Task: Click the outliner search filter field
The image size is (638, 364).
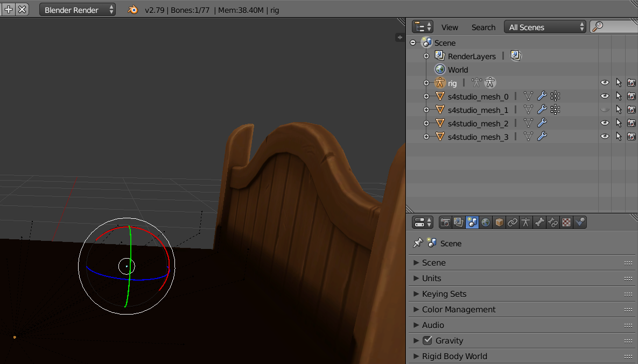Action: [x=614, y=27]
